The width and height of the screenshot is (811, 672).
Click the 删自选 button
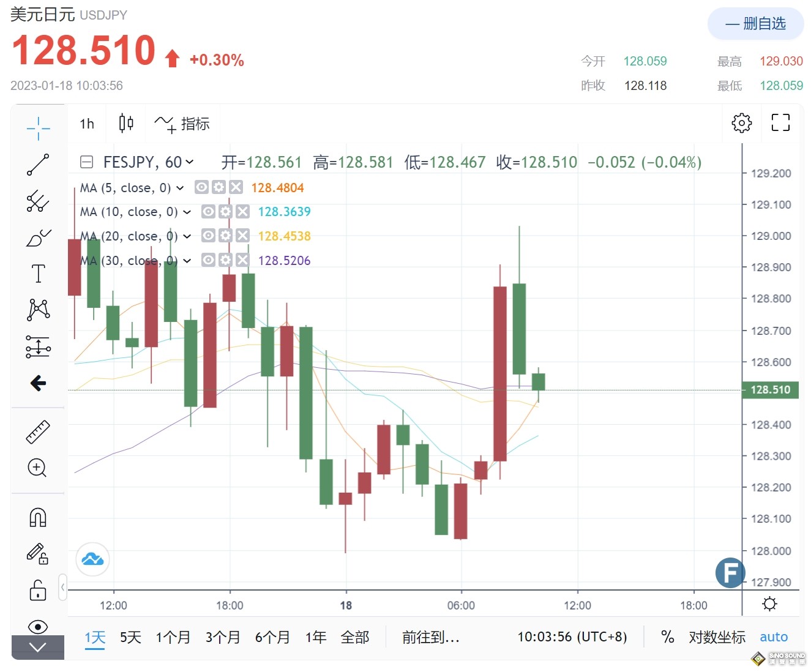pos(755,24)
